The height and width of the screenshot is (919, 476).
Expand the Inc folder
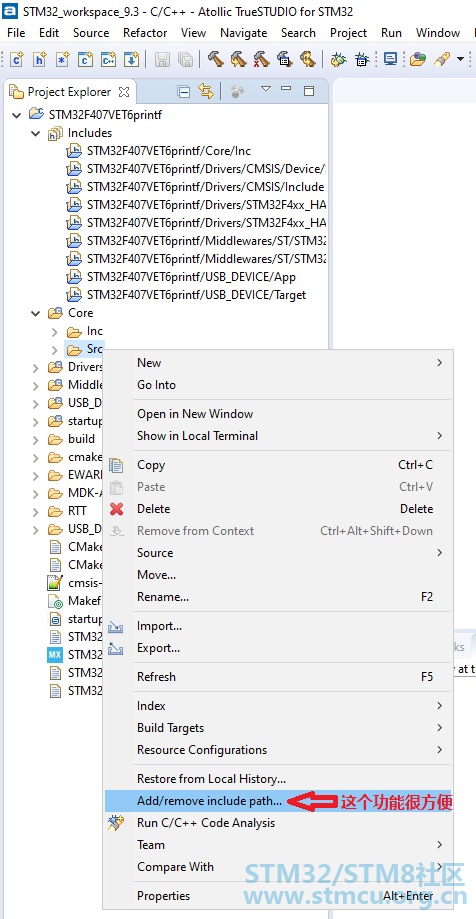(54, 332)
